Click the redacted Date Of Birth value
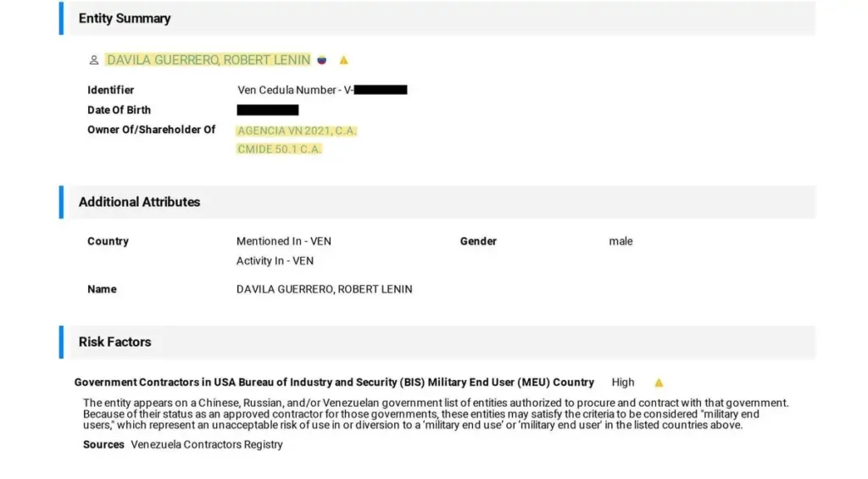 point(268,110)
